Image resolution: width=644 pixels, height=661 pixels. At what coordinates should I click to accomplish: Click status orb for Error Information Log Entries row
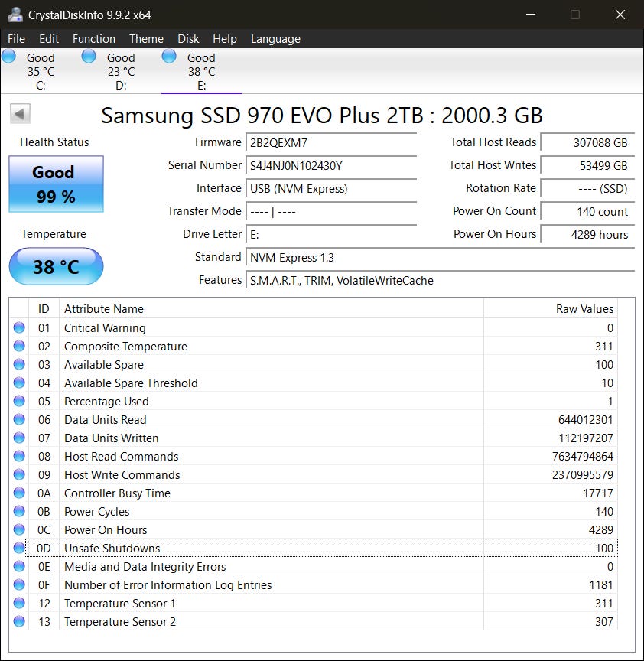click(x=19, y=584)
